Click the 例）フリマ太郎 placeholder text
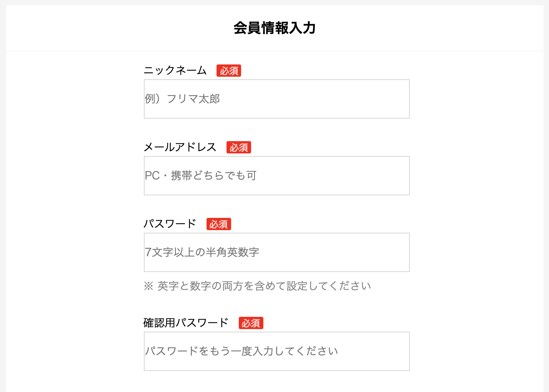The height and width of the screenshot is (392, 549). coord(182,99)
